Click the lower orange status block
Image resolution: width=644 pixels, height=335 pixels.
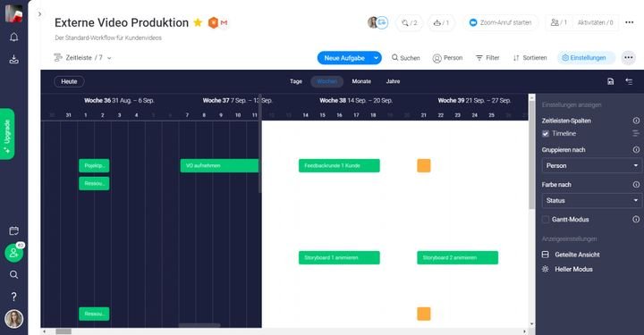pyautogui.click(x=424, y=314)
